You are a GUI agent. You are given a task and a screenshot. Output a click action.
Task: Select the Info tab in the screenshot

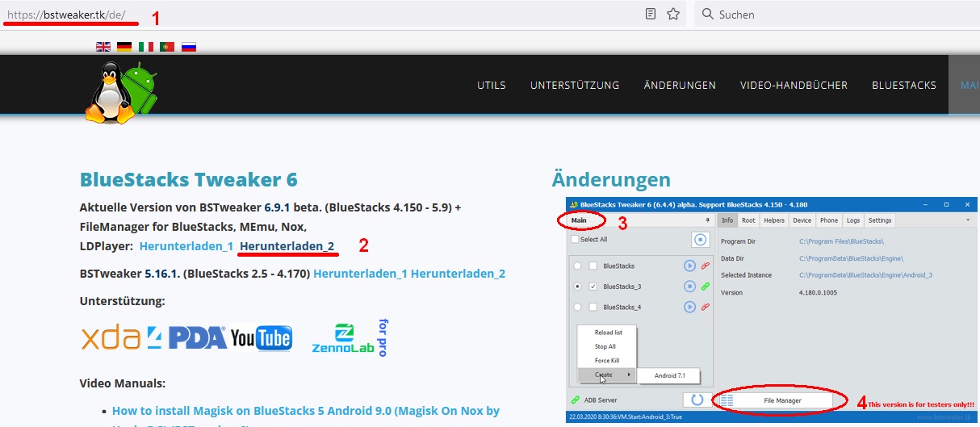[x=727, y=220]
